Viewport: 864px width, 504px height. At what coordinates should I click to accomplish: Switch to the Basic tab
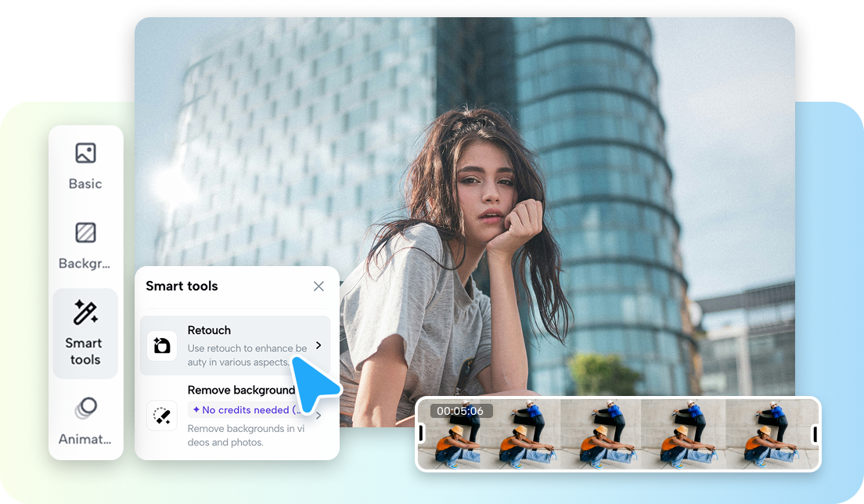[85, 164]
